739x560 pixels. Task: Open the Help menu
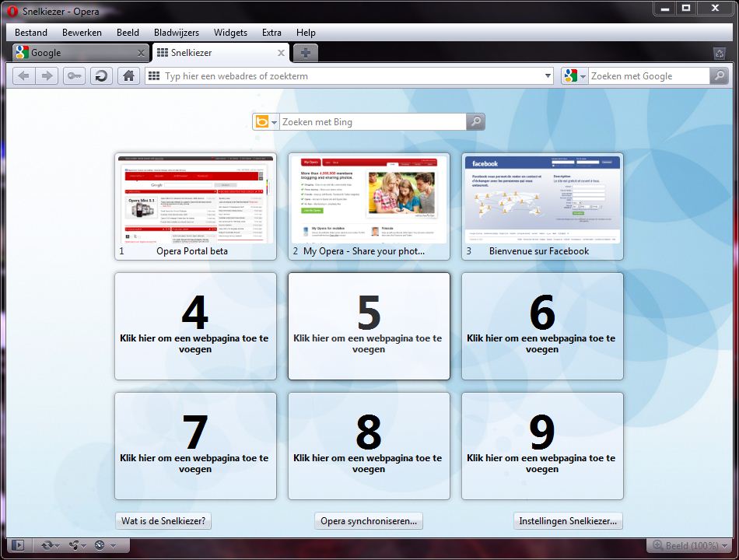306,33
